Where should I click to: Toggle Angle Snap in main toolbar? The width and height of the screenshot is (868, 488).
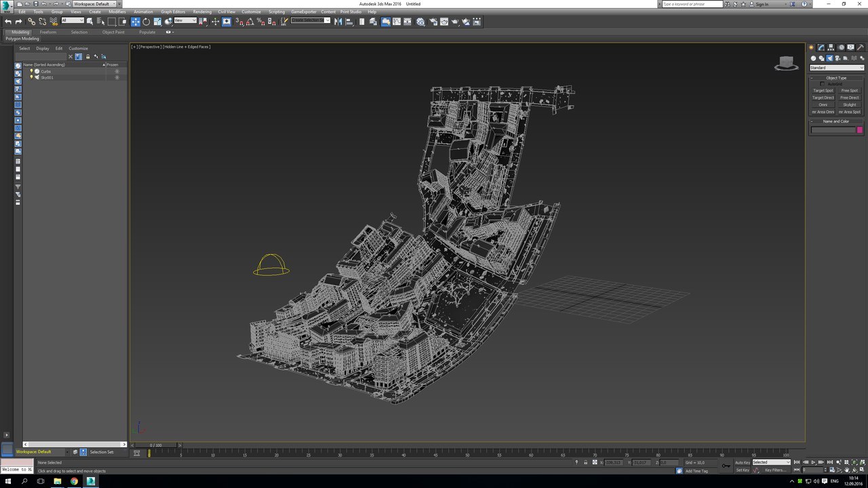[250, 22]
